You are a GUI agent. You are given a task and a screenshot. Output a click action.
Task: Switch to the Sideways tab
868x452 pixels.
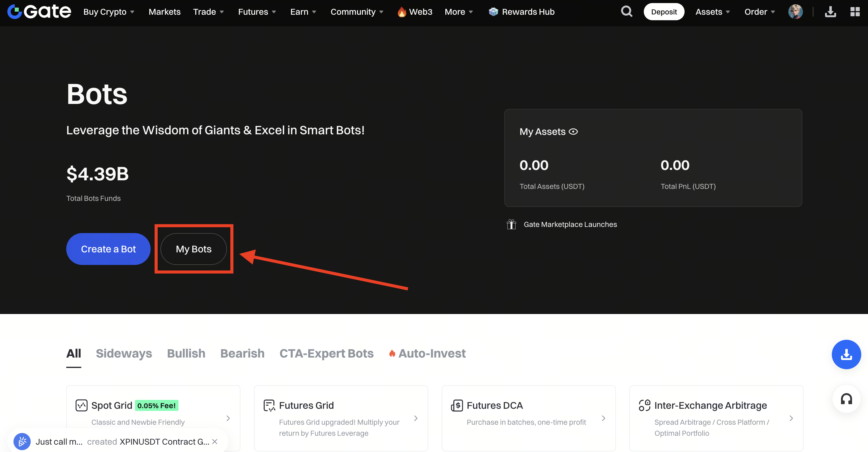[x=124, y=353]
